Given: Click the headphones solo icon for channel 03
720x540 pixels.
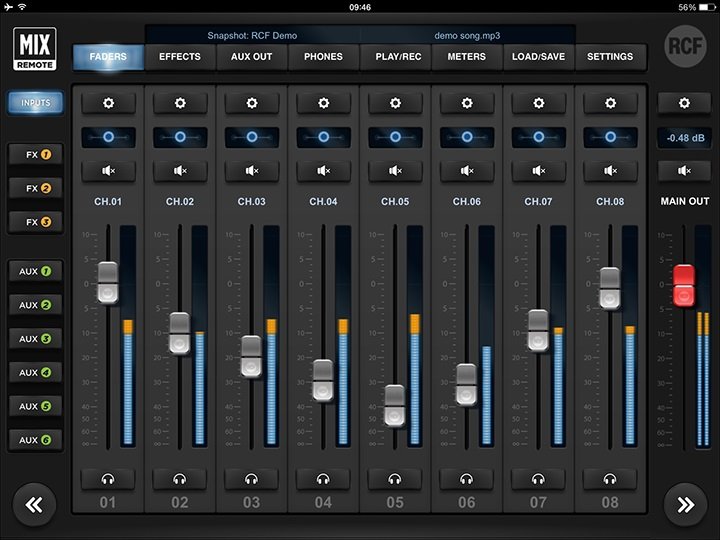Looking at the screenshot, I should pos(251,479).
